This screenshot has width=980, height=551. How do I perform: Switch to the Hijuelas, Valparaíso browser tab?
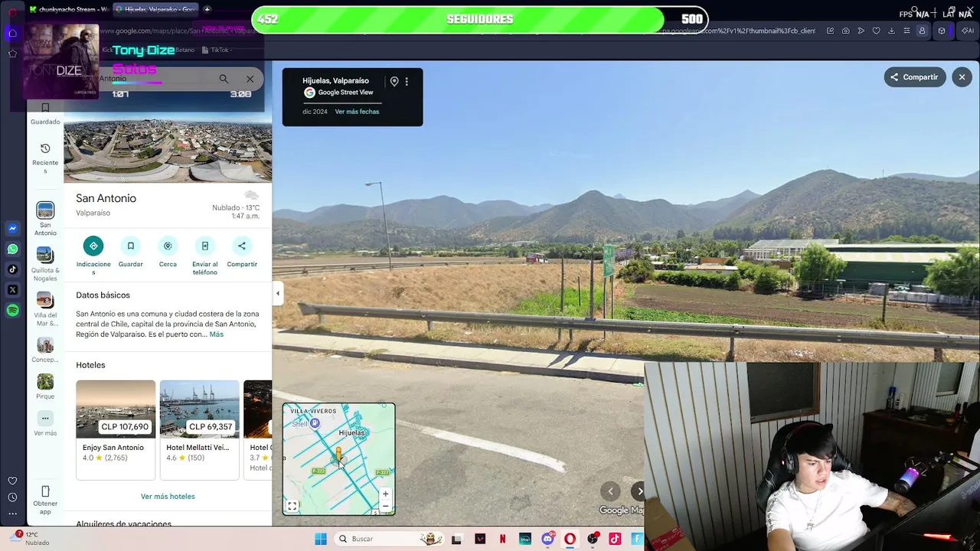[155, 9]
